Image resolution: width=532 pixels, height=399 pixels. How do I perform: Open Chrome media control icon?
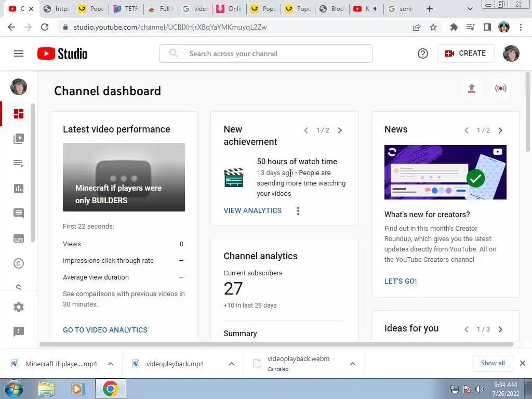pos(470,27)
